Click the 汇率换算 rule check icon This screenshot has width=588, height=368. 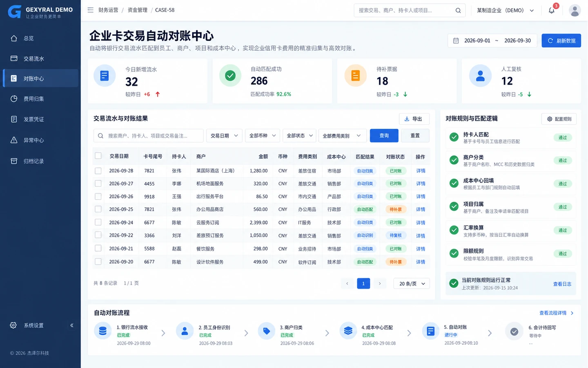[454, 230]
